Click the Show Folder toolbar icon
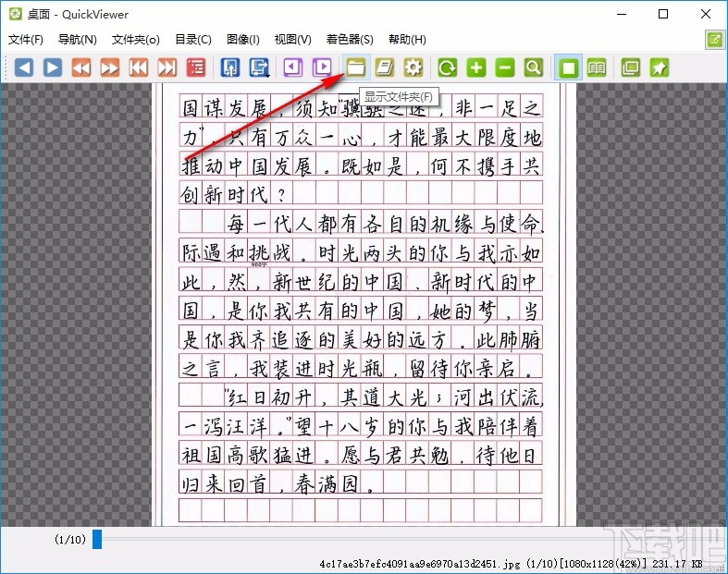The height and width of the screenshot is (574, 728). click(x=356, y=67)
